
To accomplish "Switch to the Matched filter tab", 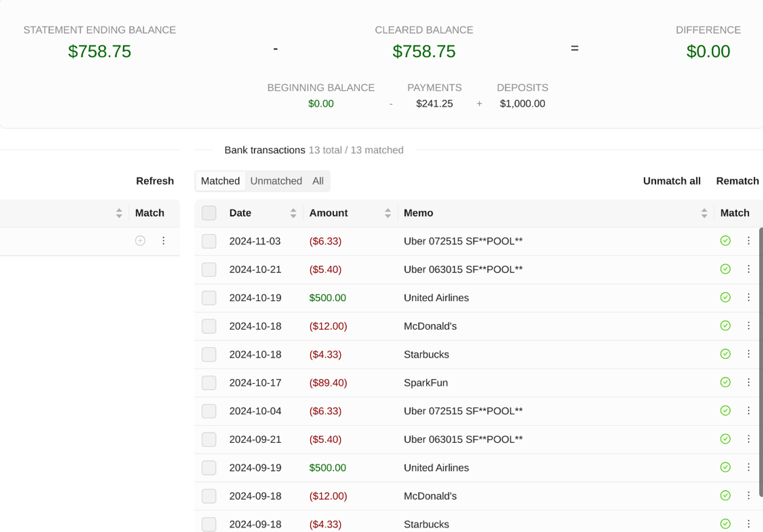I will 220,181.
